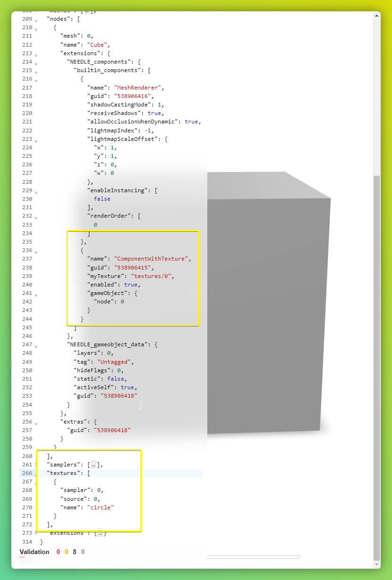The width and height of the screenshot is (392, 580).
Task: Click the gray hint counter in Validation bar
Action: click(x=83, y=552)
